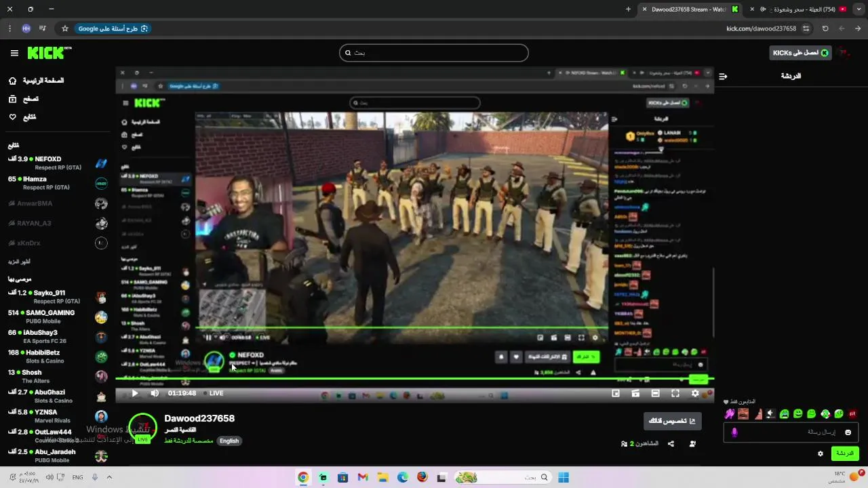Click the send message chat input
Viewport: 868px width, 488px height.
pyautogui.click(x=791, y=432)
